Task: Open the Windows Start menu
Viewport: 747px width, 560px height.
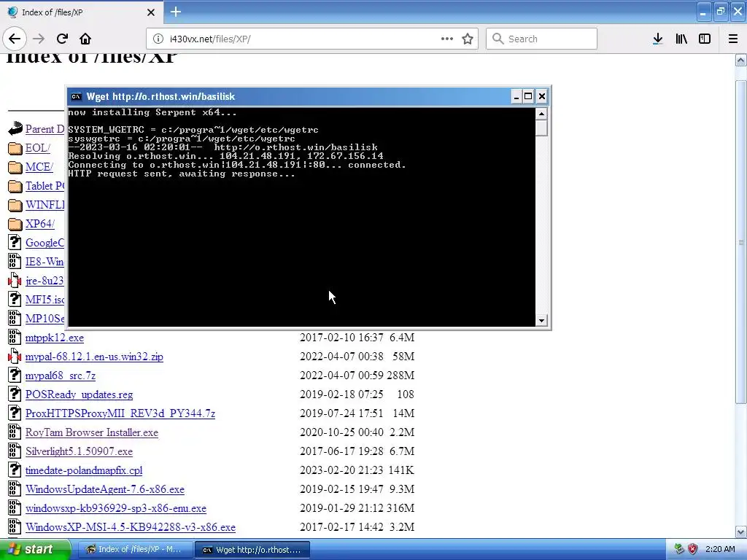Action: coord(35,550)
